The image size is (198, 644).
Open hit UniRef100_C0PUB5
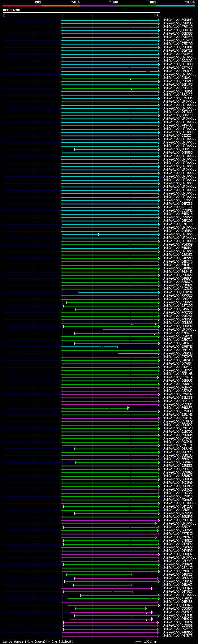pyautogui.click(x=178, y=152)
